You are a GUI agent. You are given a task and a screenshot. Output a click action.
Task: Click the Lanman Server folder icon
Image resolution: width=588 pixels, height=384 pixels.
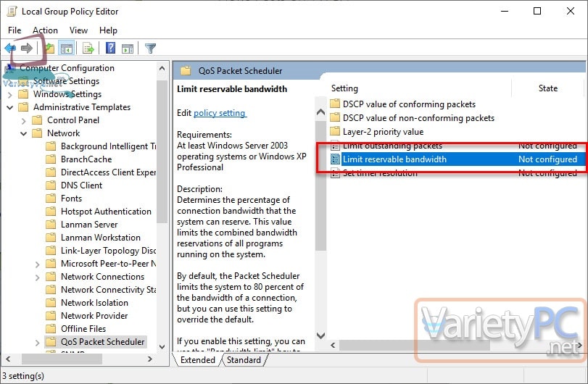click(x=51, y=225)
